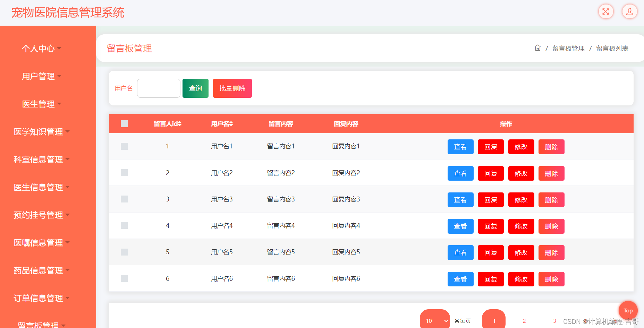
Task: Click the Top back-to-top button
Action: pos(628,310)
